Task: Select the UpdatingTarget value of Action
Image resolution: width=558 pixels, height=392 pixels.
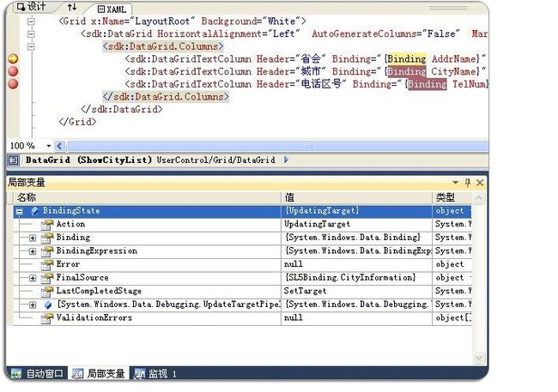Action: [x=317, y=224]
